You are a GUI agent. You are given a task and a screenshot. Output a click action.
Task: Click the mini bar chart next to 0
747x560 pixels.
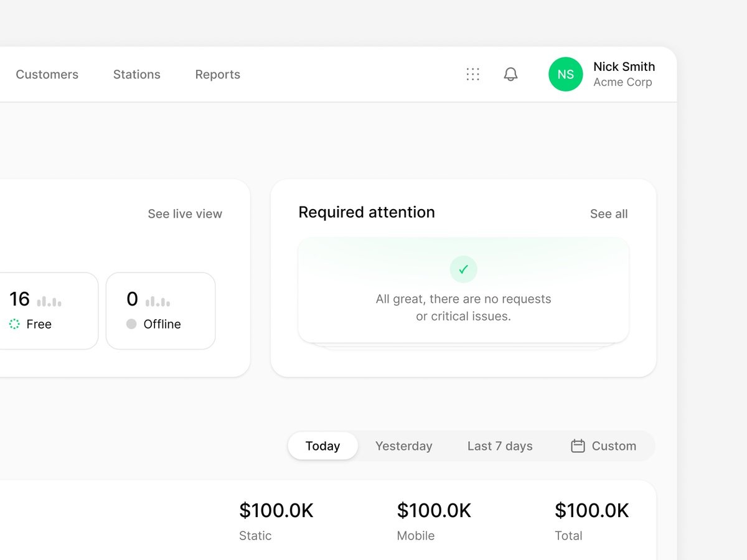(x=157, y=301)
